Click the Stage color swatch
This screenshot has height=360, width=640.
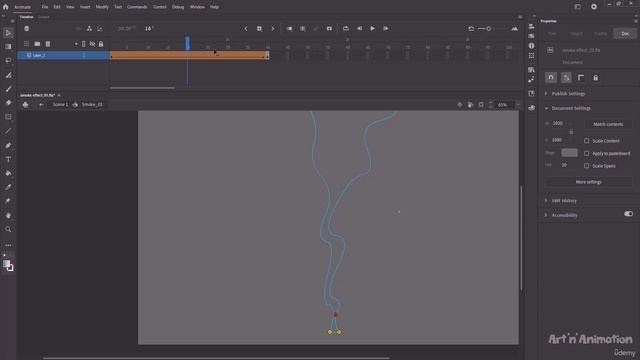569,153
